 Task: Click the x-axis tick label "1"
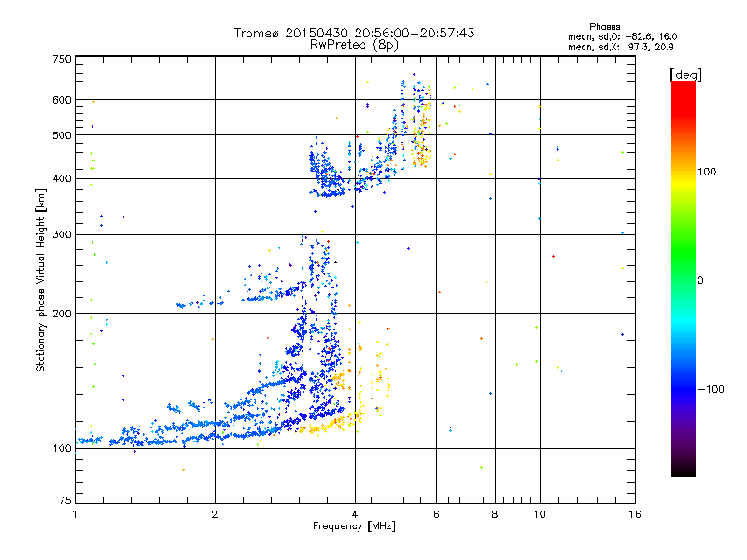coord(75,514)
